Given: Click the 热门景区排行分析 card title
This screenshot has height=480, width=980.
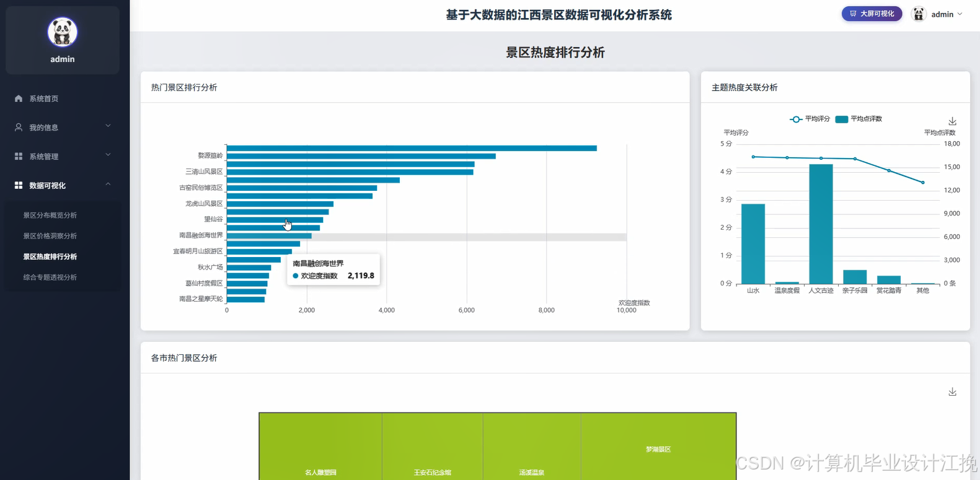Looking at the screenshot, I should [184, 87].
